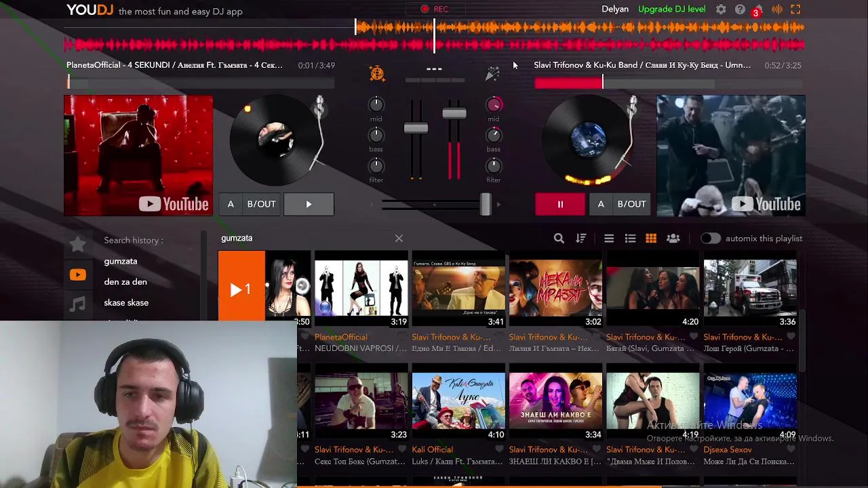The height and width of the screenshot is (488, 868).
Task: Switch to detailed list view icon
Action: pos(630,239)
